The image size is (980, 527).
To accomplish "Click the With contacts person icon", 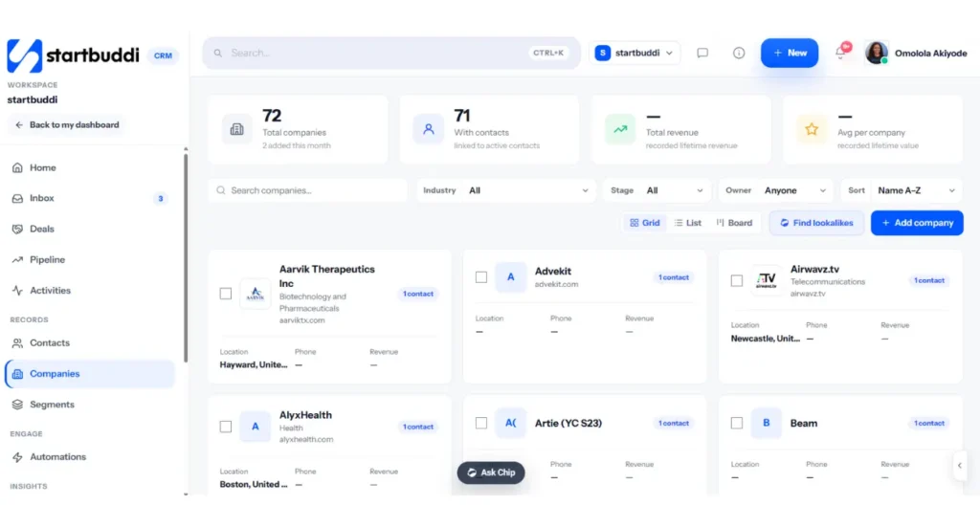I will [428, 129].
